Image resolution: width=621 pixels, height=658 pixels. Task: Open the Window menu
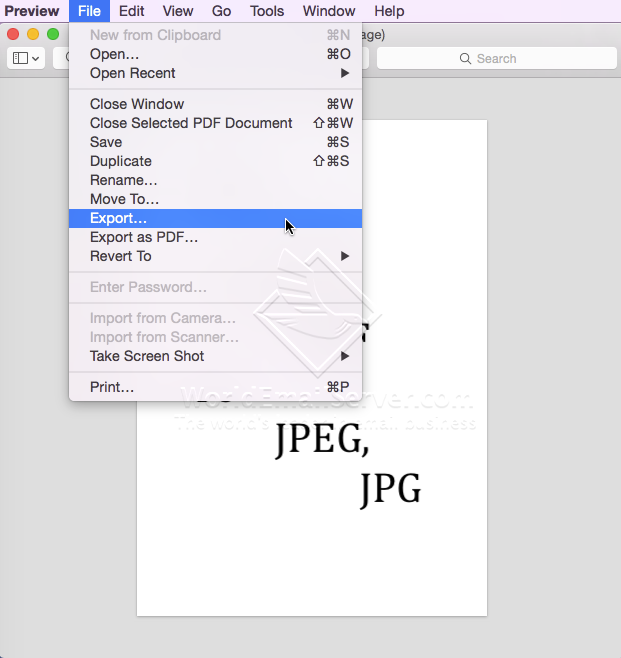coord(329,11)
